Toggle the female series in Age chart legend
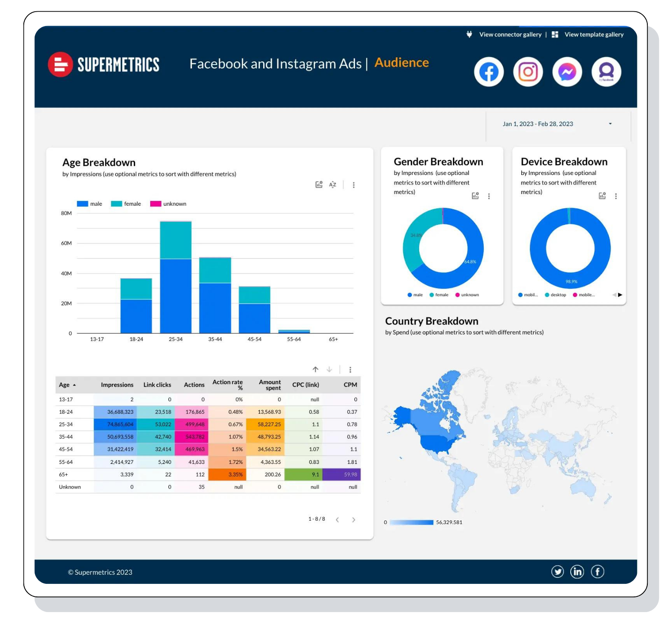 [x=126, y=204]
